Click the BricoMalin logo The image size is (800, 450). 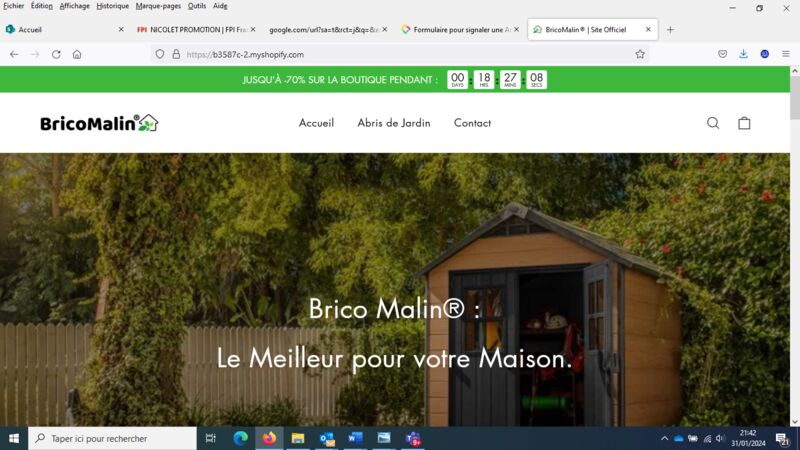point(99,123)
